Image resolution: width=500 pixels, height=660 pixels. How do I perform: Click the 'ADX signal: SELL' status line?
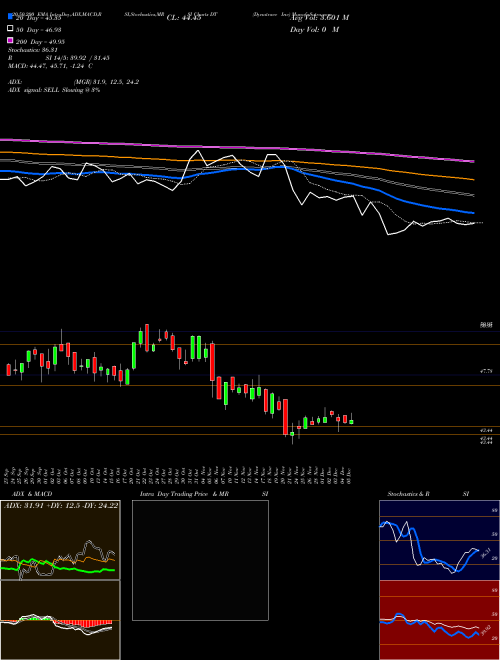(54, 90)
